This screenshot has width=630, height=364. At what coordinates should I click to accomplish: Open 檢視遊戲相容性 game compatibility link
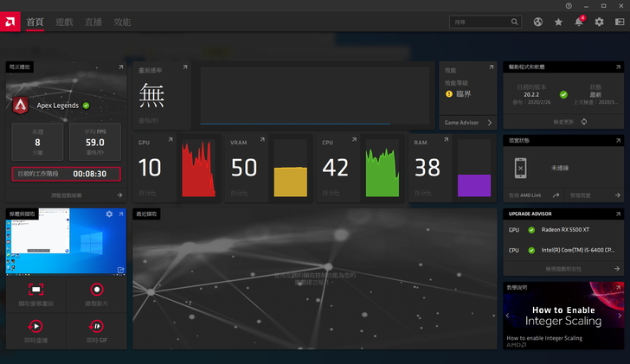click(x=563, y=269)
